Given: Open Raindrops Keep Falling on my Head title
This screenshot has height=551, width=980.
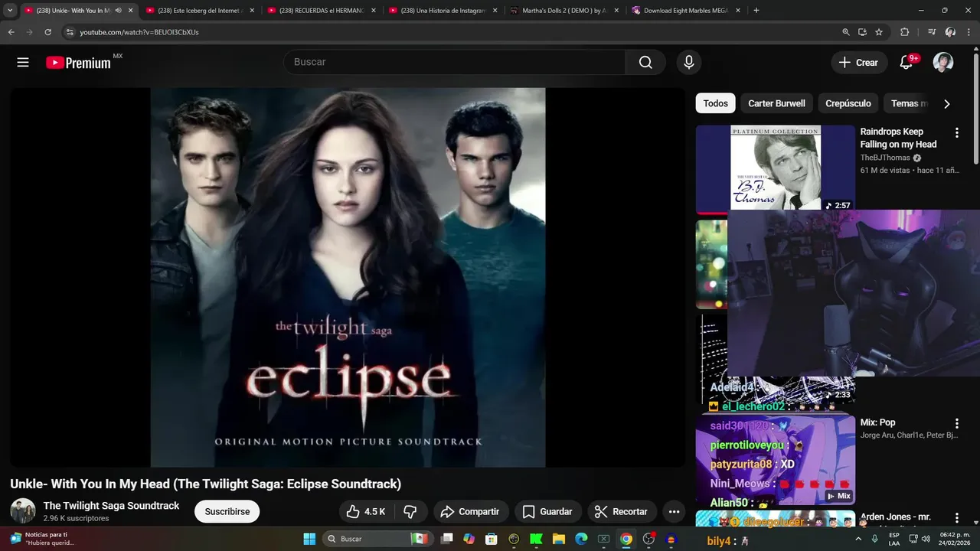Looking at the screenshot, I should 898,138.
